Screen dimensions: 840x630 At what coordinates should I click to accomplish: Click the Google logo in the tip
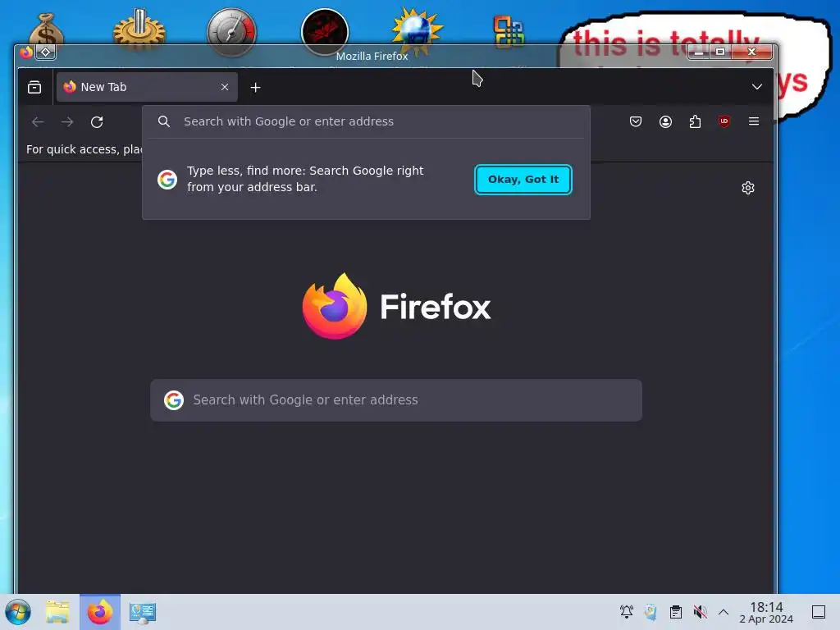pyautogui.click(x=167, y=180)
